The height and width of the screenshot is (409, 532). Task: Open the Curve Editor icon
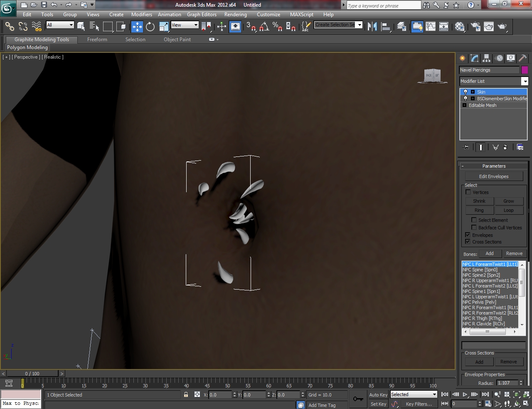tap(431, 27)
